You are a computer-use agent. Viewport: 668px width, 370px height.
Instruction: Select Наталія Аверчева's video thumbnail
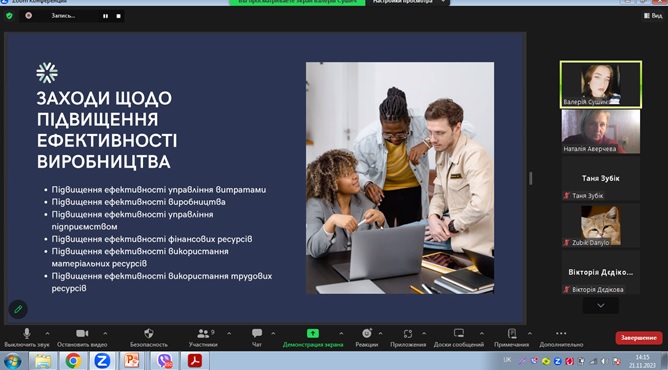601,132
